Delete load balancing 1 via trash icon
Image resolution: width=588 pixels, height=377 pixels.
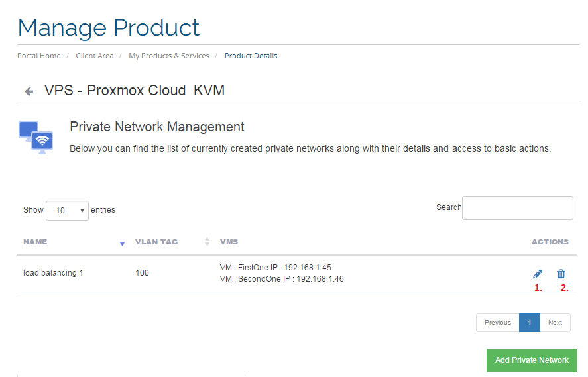pos(561,274)
